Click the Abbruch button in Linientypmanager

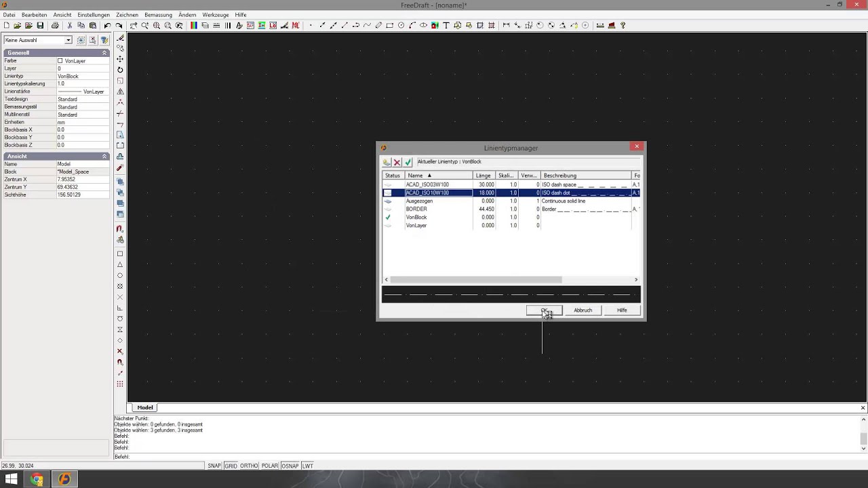(583, 310)
